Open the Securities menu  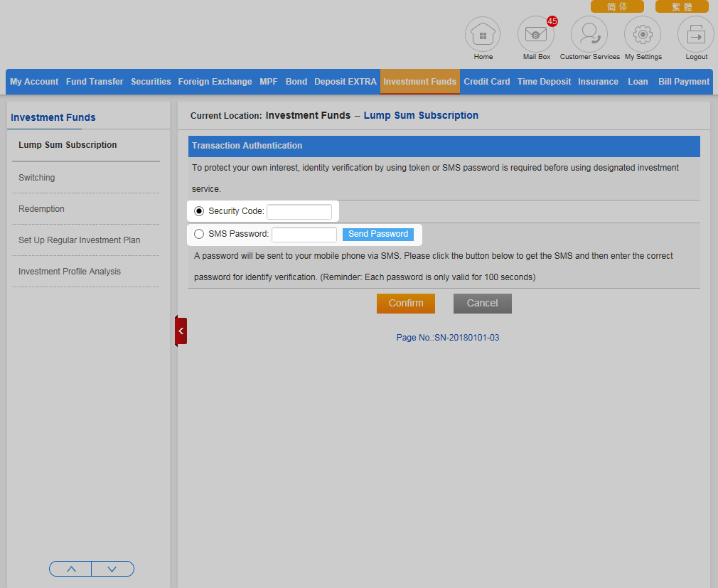tap(151, 82)
